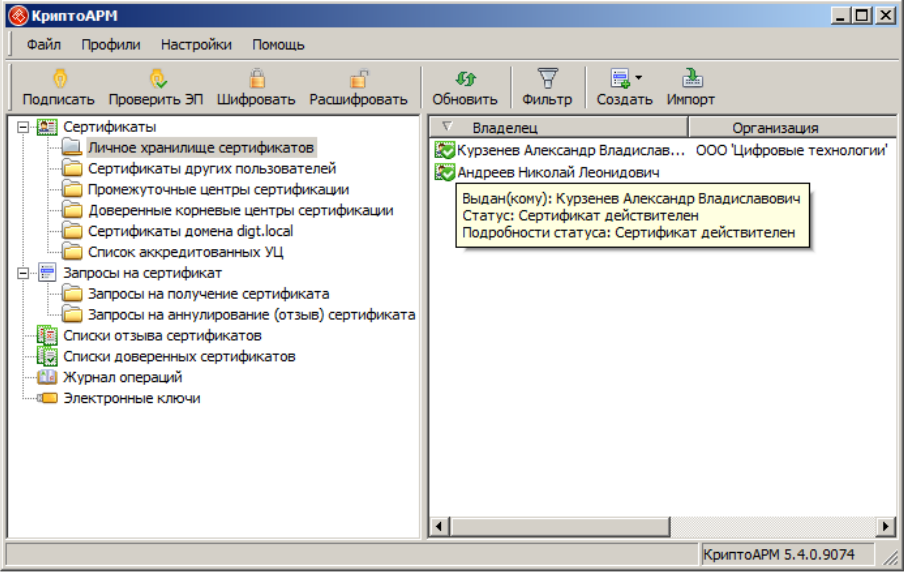Sort by the Организация column header
The height and width of the screenshot is (572, 904).
coord(792,127)
